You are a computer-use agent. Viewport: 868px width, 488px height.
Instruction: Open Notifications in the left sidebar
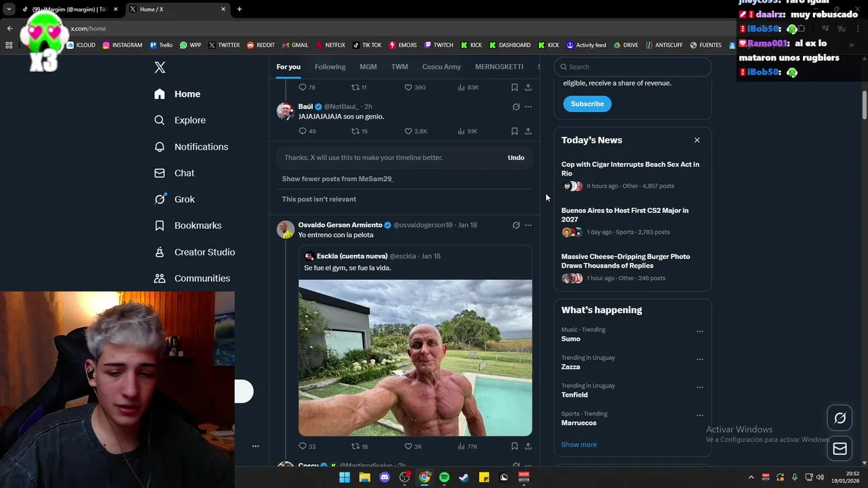(191, 146)
